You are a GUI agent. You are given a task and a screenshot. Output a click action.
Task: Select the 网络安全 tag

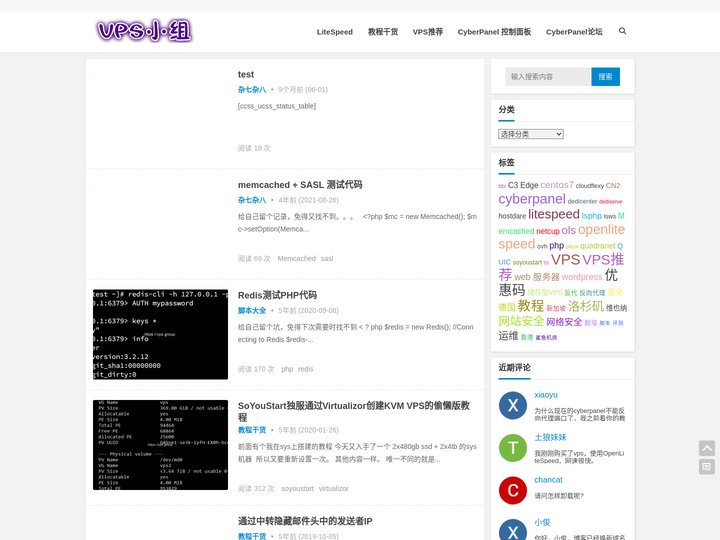[x=564, y=322]
